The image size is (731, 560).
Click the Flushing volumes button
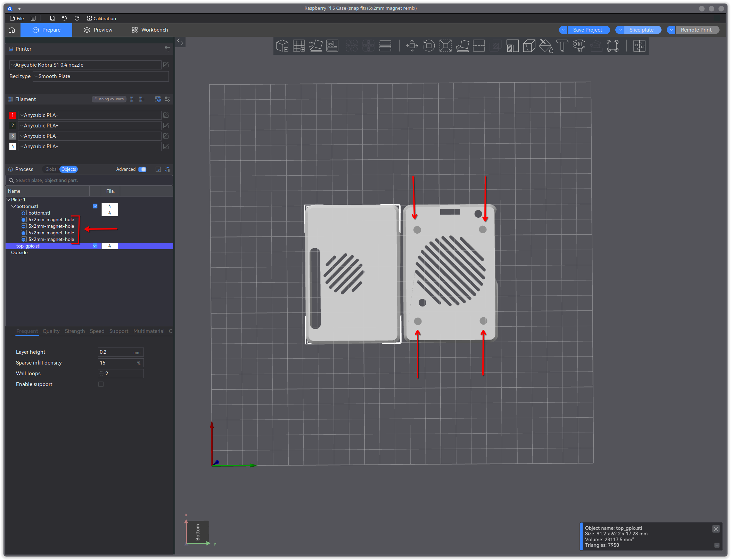coord(109,99)
